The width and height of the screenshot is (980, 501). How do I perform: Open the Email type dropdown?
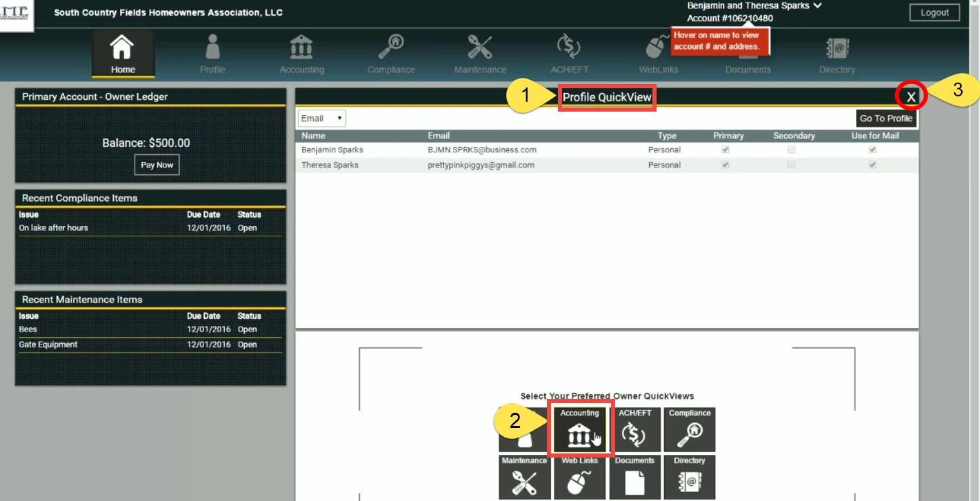[x=320, y=118]
